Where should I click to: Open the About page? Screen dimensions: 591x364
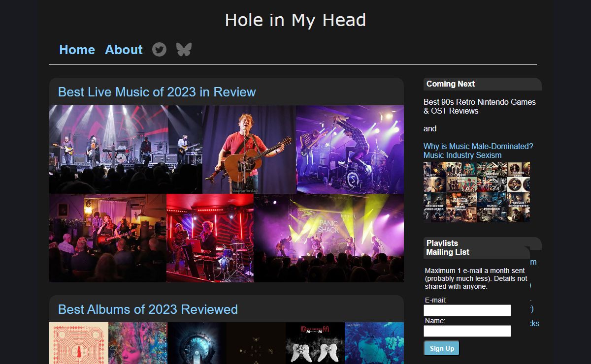124,50
